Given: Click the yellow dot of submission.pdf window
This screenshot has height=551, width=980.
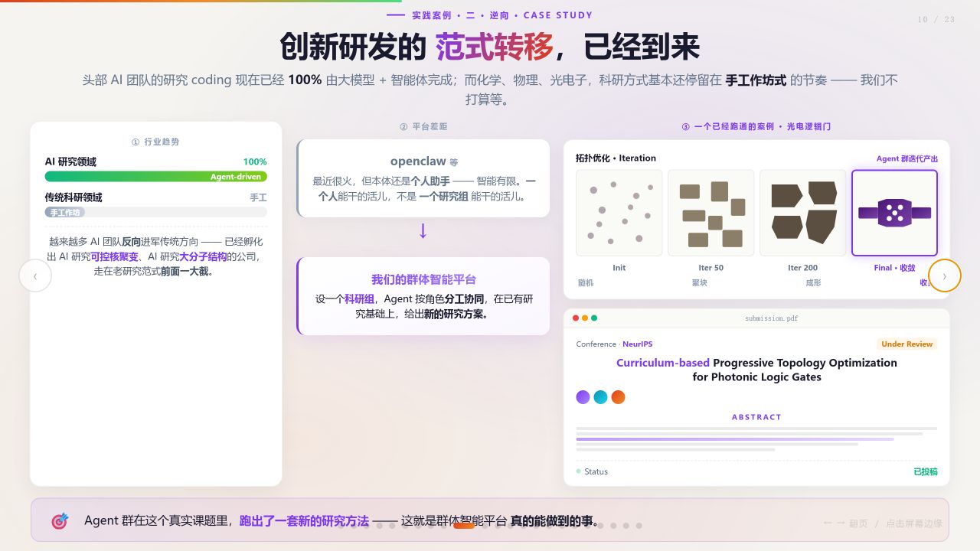Looking at the screenshot, I should coord(585,318).
